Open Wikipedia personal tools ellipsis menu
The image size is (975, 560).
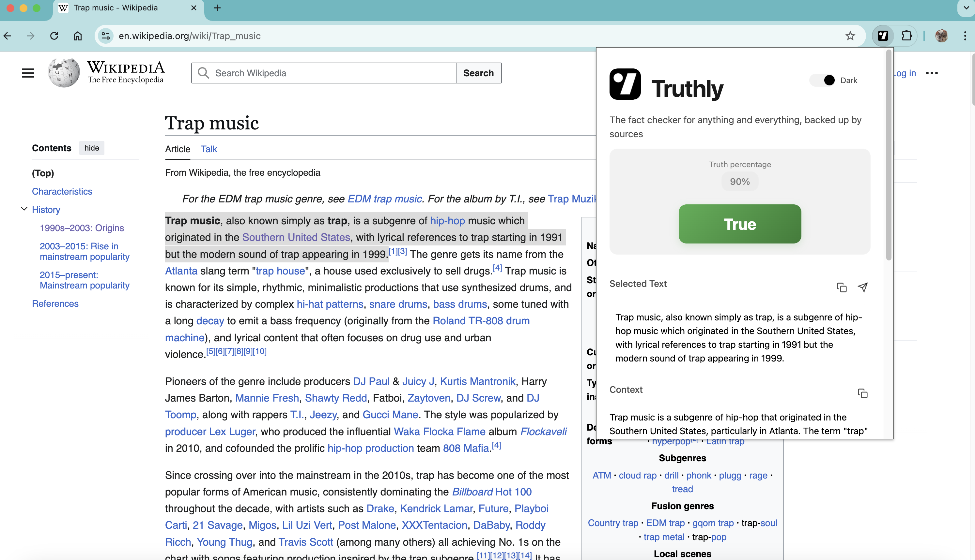tap(932, 73)
